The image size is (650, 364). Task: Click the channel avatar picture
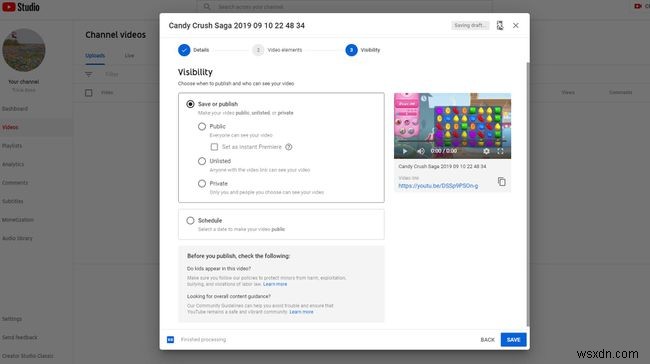point(24,50)
